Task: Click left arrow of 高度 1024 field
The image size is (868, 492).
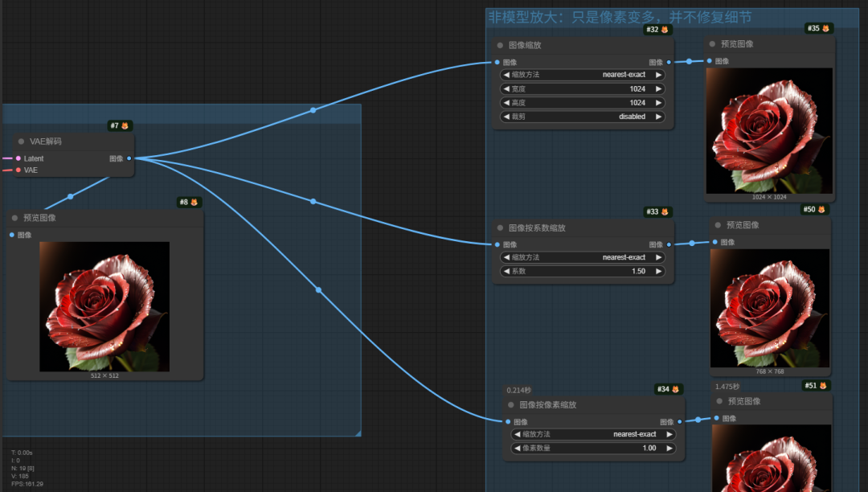Action: (x=506, y=102)
